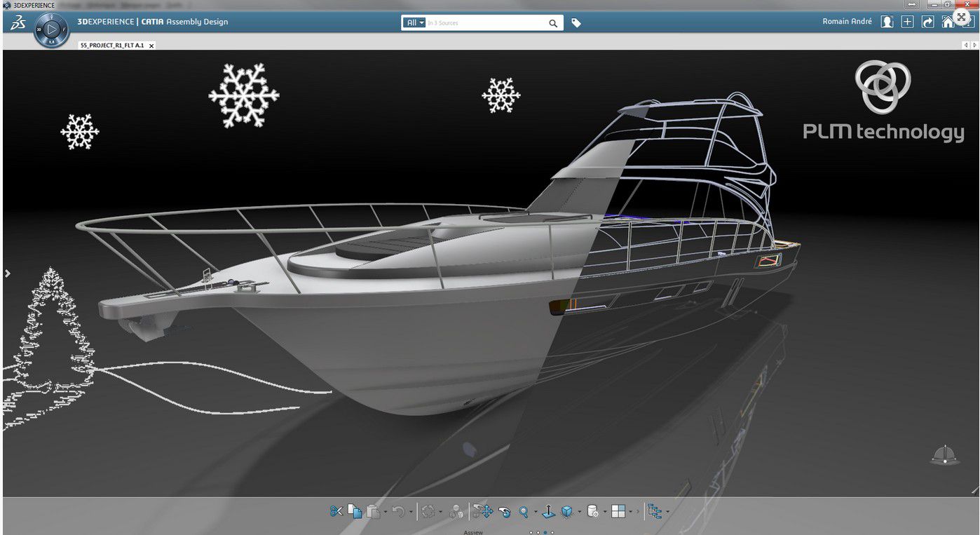Select the manipulation robot move tool
This screenshot has width=980, height=535.
tap(482, 511)
